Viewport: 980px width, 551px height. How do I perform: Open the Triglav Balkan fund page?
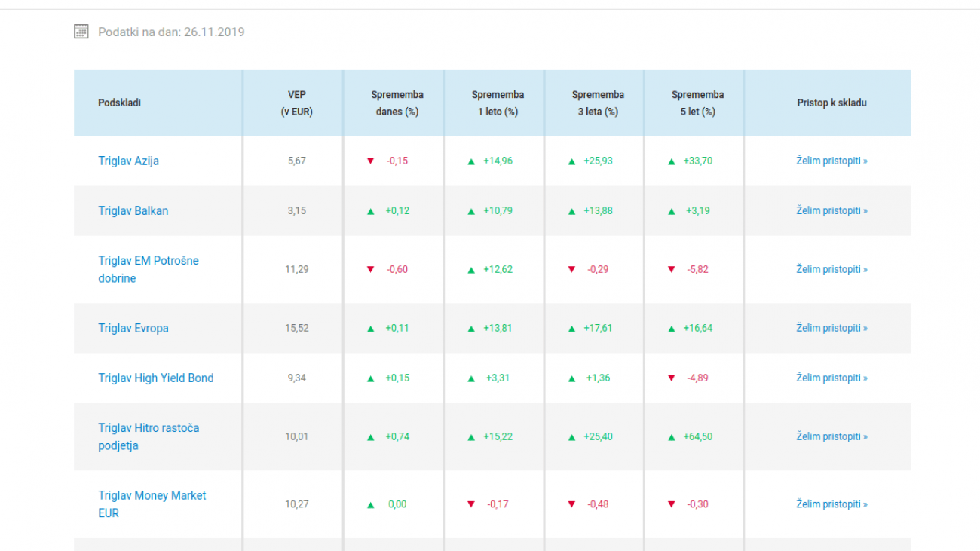(x=133, y=210)
